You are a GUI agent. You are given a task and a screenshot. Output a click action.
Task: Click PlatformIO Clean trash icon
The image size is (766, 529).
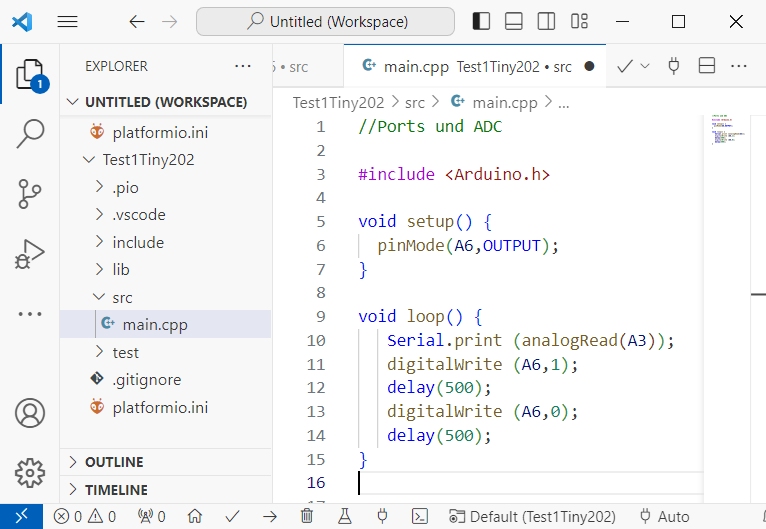click(x=307, y=516)
